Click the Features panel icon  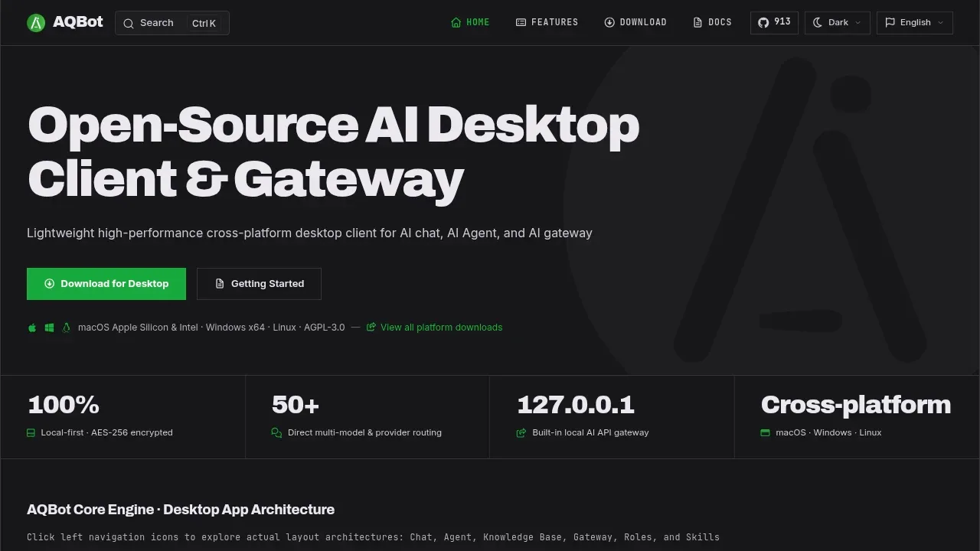(x=521, y=22)
